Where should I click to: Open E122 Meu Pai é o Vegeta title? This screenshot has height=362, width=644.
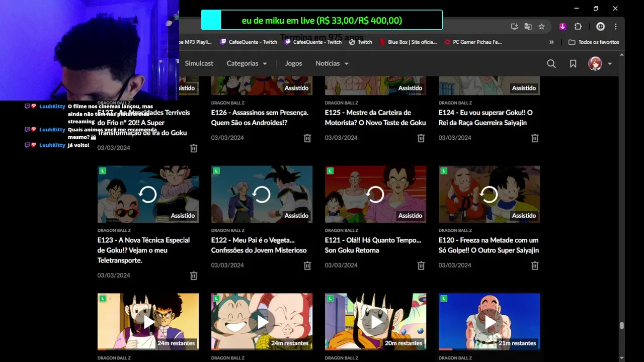[x=259, y=245]
